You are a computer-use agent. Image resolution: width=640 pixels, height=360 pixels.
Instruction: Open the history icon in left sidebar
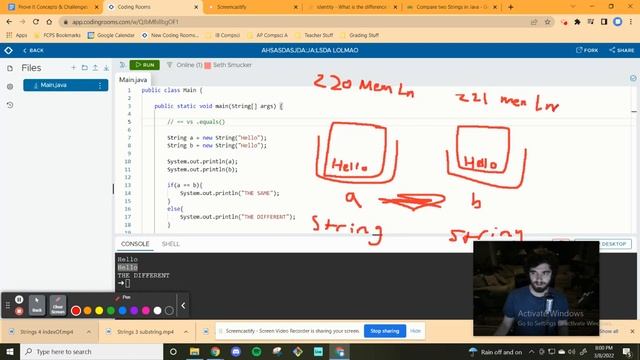coord(10,105)
